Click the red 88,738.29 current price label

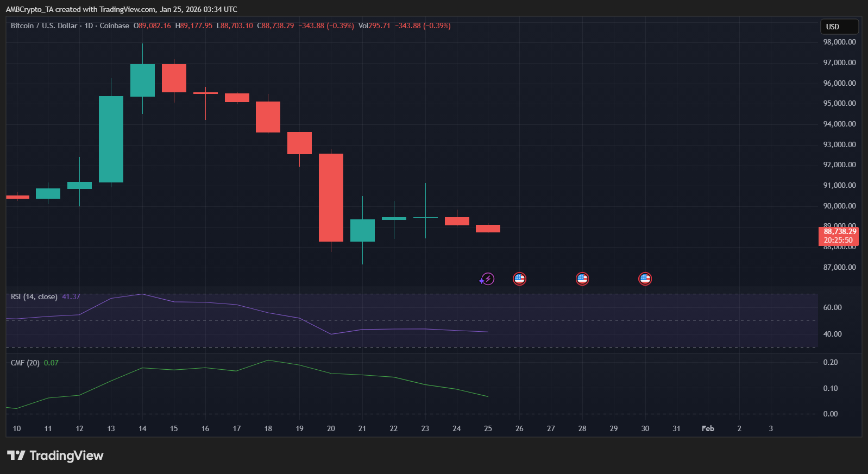click(x=839, y=236)
